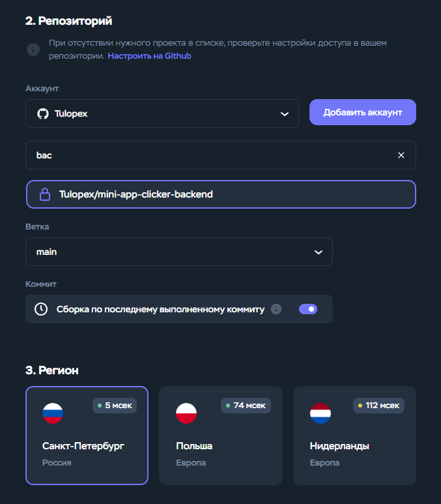Click the lock icon on mini-app-clicker-backend
The image size is (441, 504).
pos(45,194)
